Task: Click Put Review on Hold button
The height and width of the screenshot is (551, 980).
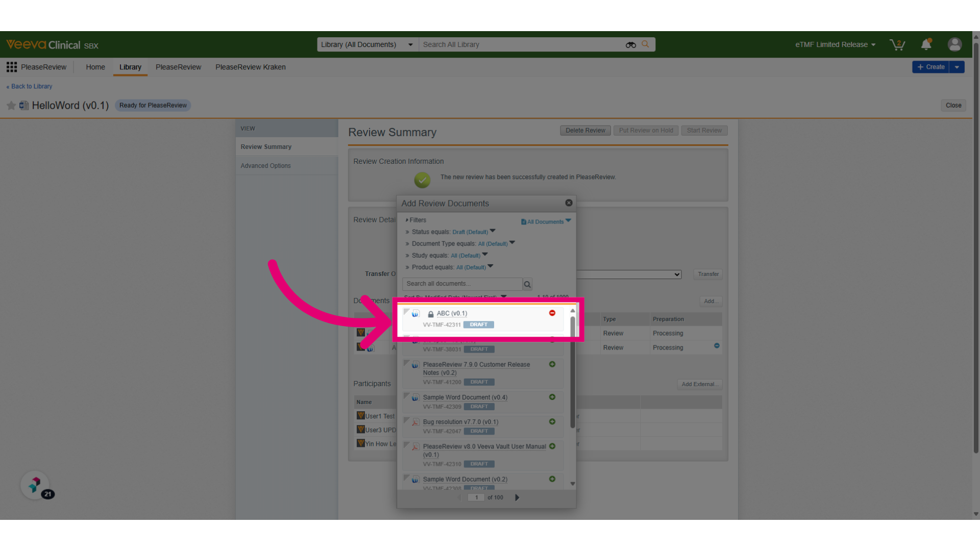Action: click(646, 131)
